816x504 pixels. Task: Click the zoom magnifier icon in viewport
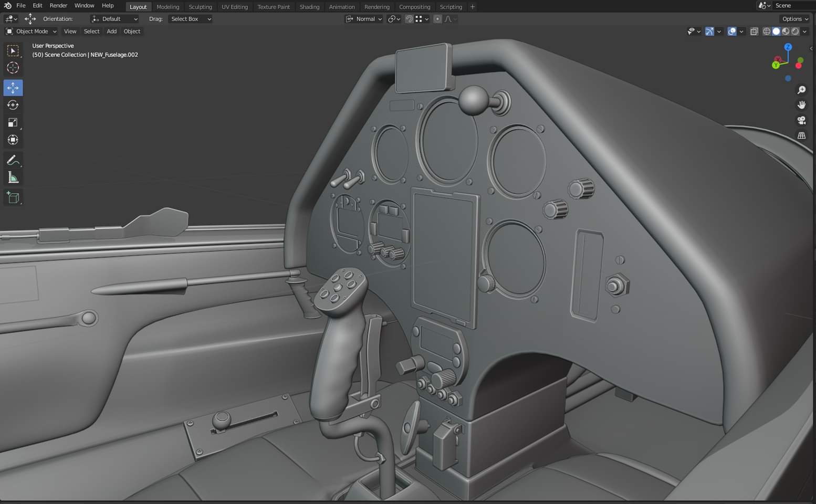[x=801, y=90]
